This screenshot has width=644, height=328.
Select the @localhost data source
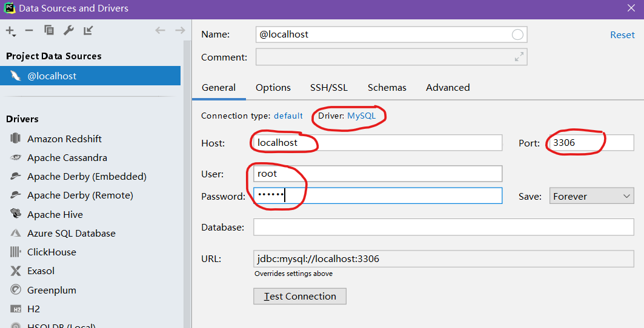click(x=90, y=76)
